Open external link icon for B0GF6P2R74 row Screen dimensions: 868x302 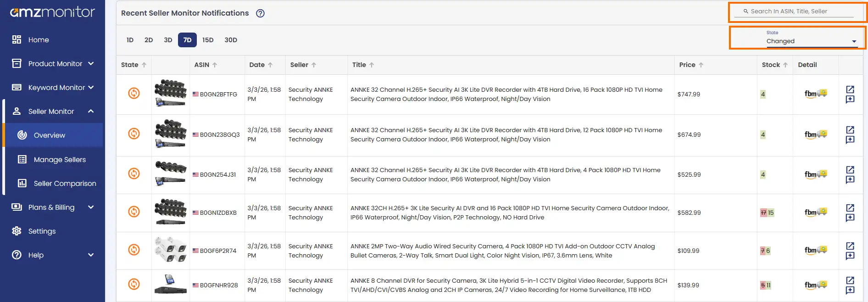pyautogui.click(x=850, y=246)
